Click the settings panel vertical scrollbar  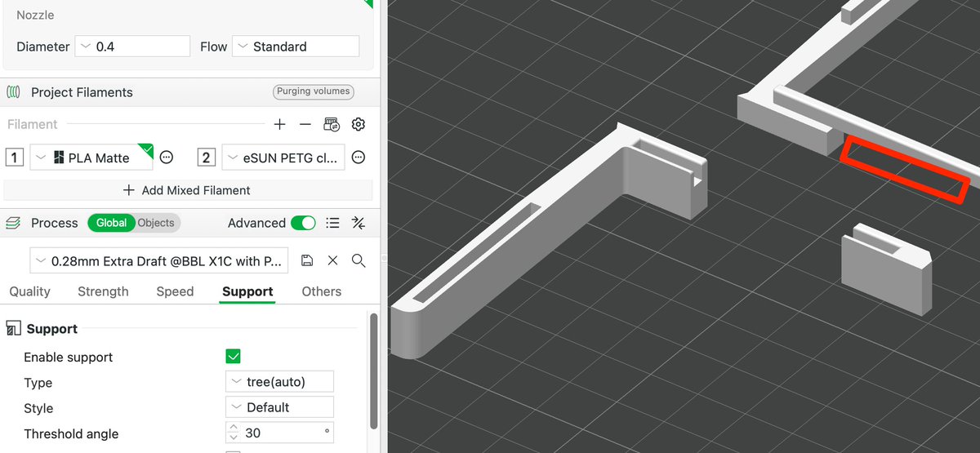(375, 371)
